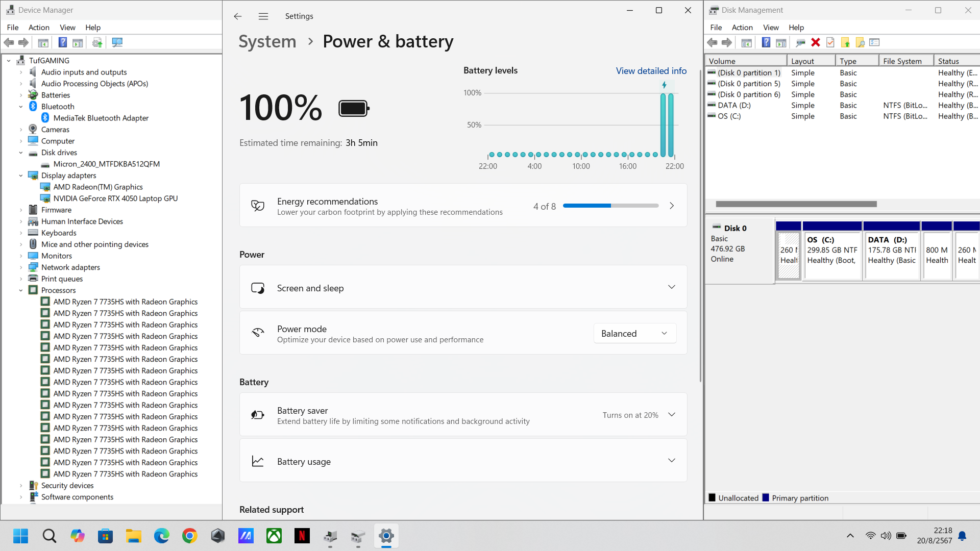Expand the Batteries node
This screenshot has height=551, width=980.
(x=21, y=95)
